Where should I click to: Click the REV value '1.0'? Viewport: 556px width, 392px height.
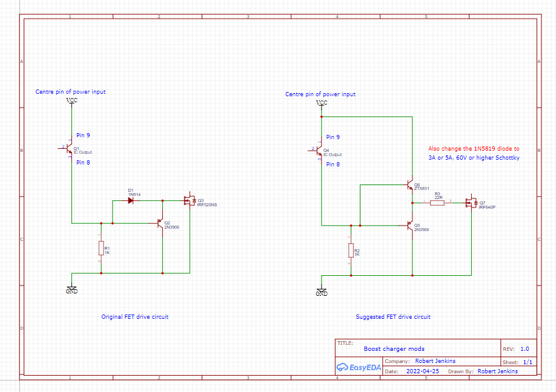point(525,349)
